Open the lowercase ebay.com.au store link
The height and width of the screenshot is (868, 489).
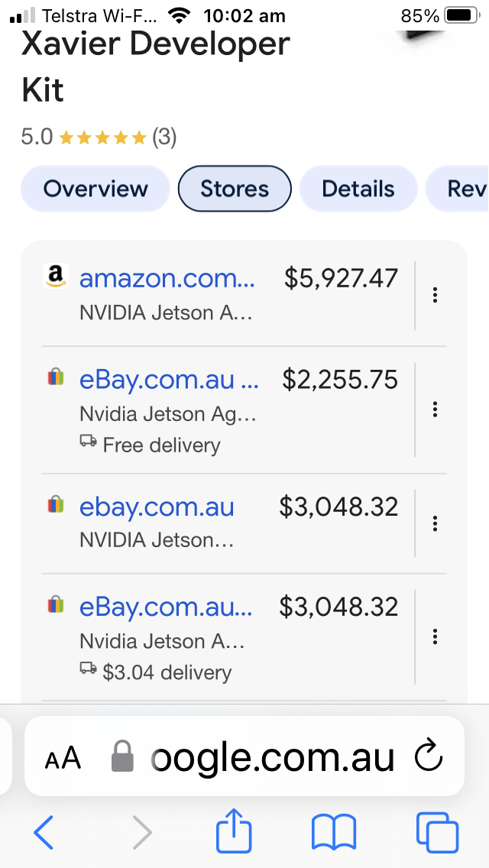pos(157,507)
